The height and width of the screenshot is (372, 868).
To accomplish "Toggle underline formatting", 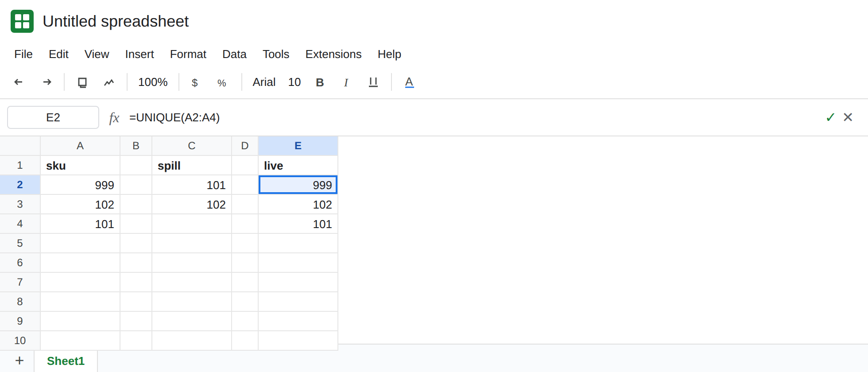I will point(373,82).
